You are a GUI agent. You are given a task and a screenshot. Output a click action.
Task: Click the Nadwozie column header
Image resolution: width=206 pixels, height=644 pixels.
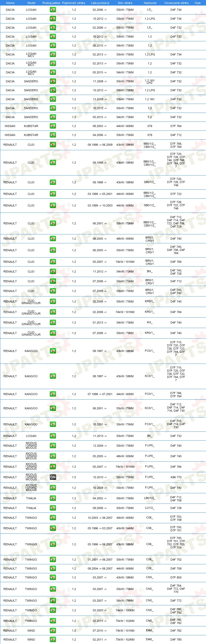coord(150,3)
